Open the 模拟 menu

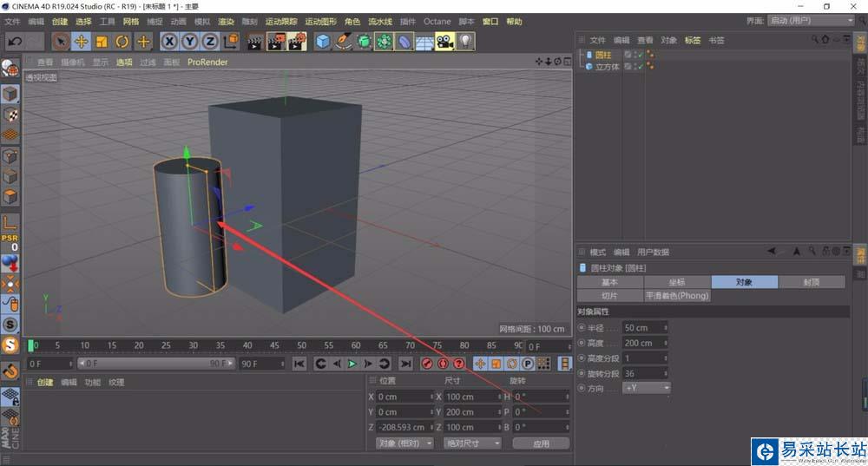click(201, 21)
